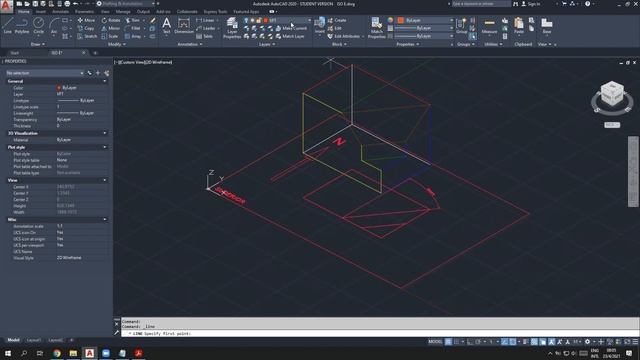640x360 pixels.
Task: Switch to the Insert ribbon tab
Action: coord(41,11)
